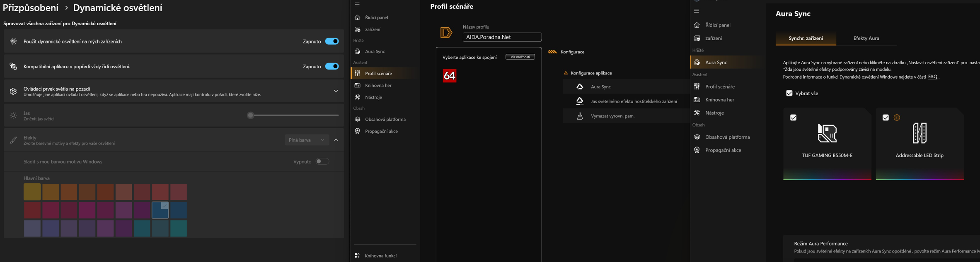
Task: Uncheck the Vybrat vše checkbox
Action: point(789,93)
